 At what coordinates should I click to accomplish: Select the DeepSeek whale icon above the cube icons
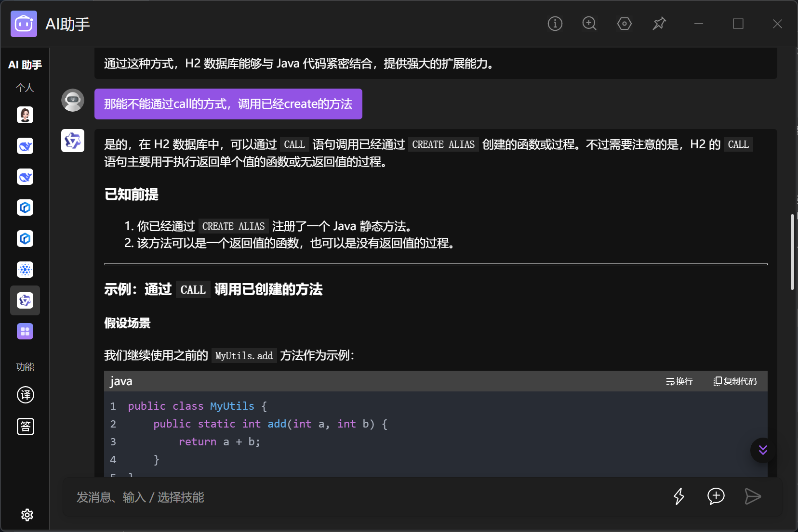(25, 177)
